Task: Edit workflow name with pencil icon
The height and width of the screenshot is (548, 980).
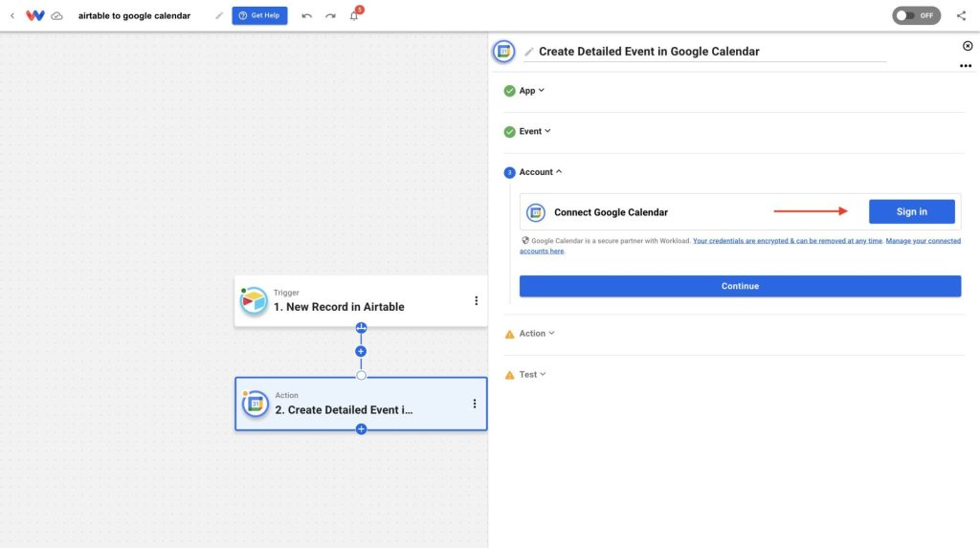Action: [x=219, y=15]
